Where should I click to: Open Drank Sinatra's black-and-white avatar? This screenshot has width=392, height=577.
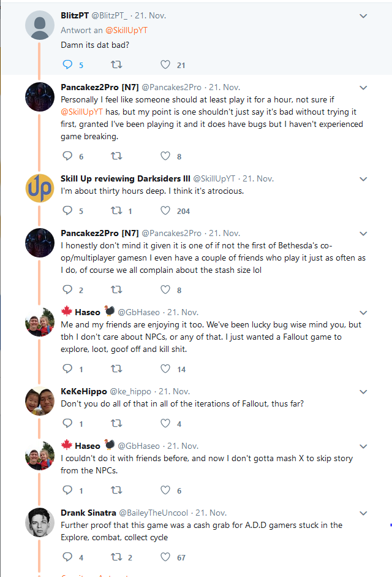click(x=39, y=522)
